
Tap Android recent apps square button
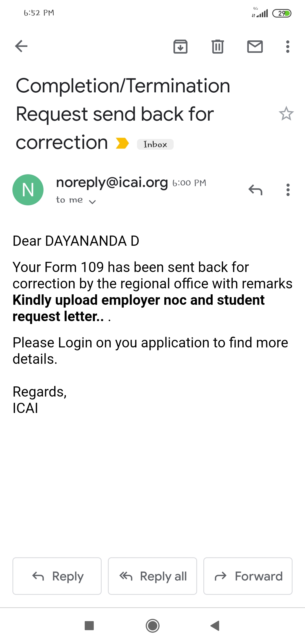89,626
